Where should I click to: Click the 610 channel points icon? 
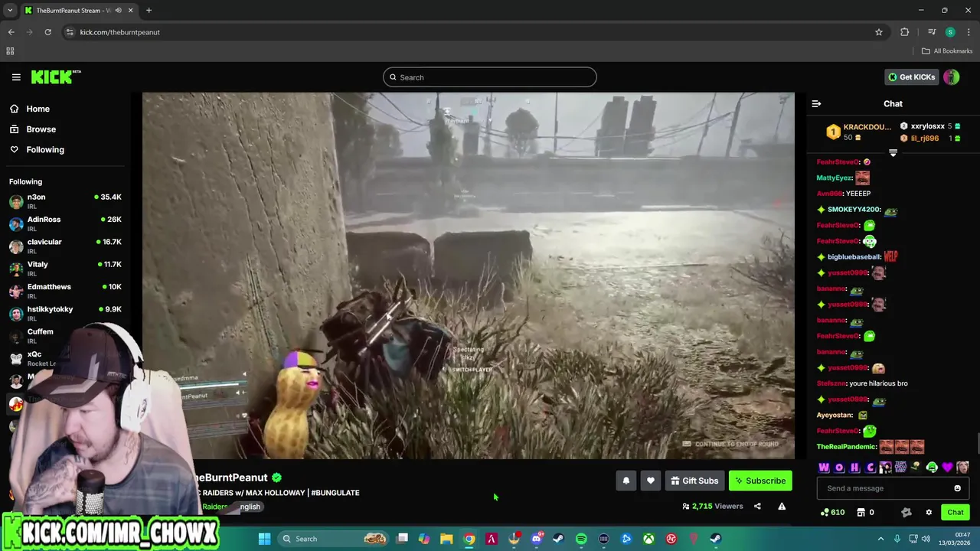point(832,512)
